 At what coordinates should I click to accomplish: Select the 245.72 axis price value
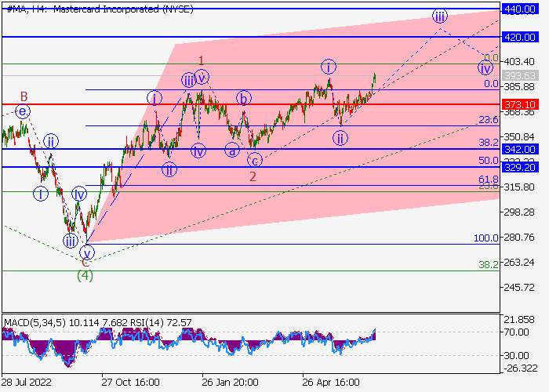tap(519, 288)
